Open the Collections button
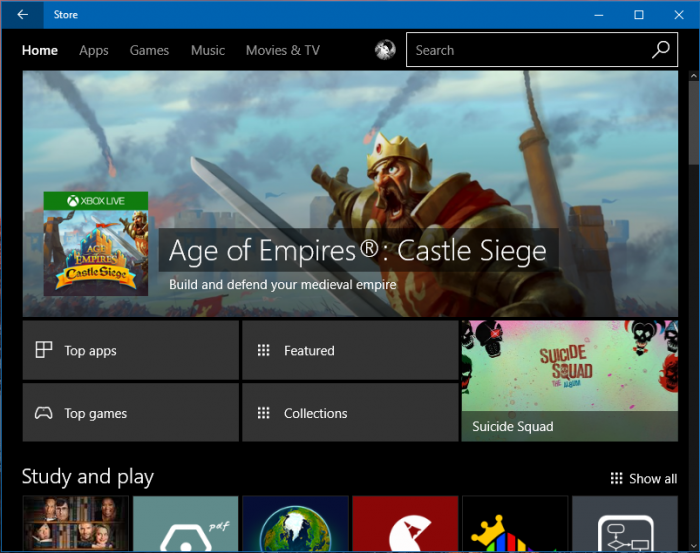This screenshot has height=553, width=700. click(350, 412)
